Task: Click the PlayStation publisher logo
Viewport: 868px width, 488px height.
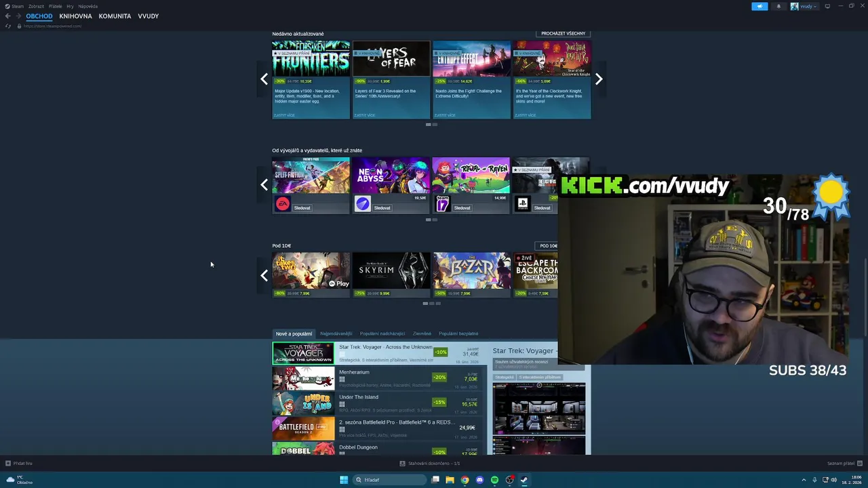Action: pos(523,204)
